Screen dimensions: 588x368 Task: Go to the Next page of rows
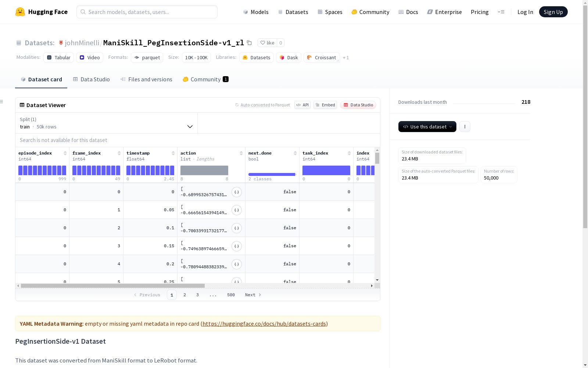(x=253, y=295)
